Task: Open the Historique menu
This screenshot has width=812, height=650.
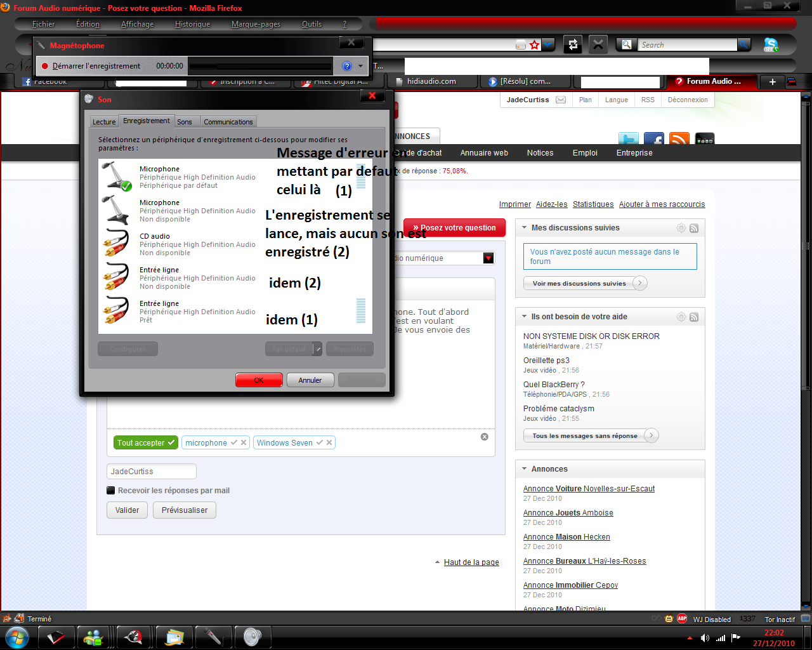Action: click(x=192, y=24)
